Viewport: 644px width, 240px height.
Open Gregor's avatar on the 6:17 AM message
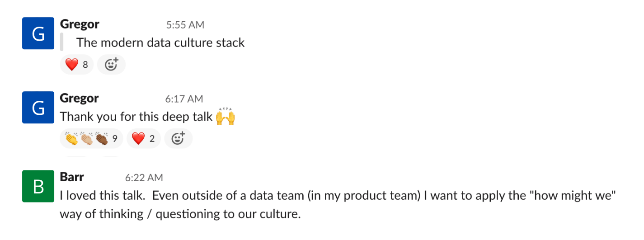tap(38, 108)
